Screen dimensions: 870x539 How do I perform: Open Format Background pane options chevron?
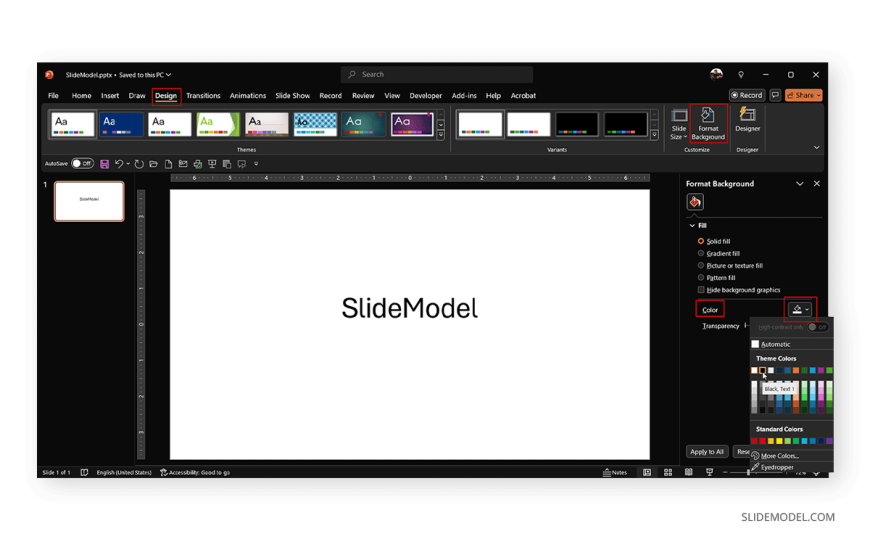(800, 184)
